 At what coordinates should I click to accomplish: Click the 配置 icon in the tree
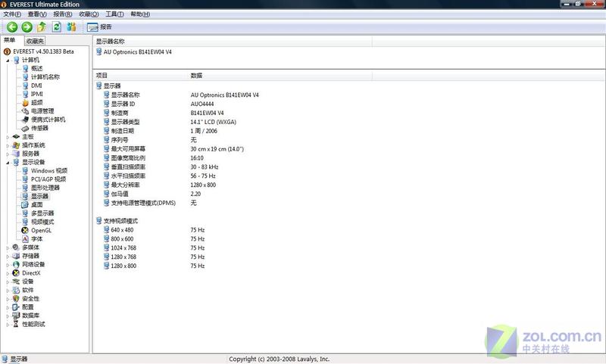(16, 307)
